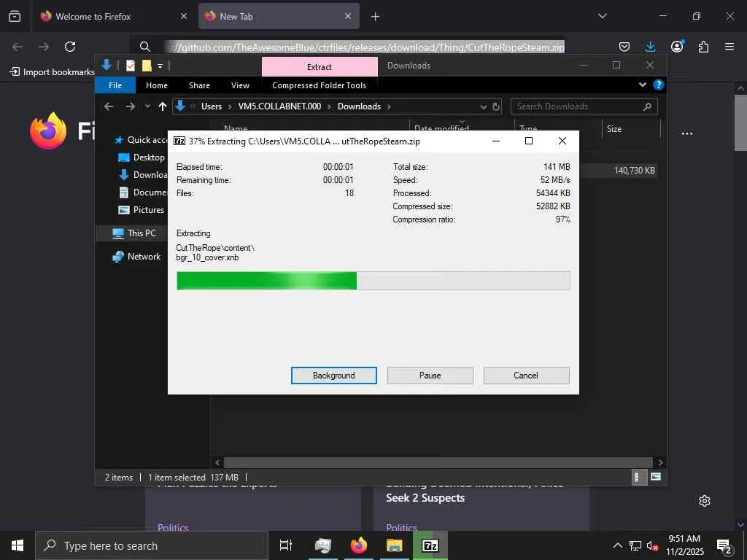Click the Search Downloads field

pos(584,106)
